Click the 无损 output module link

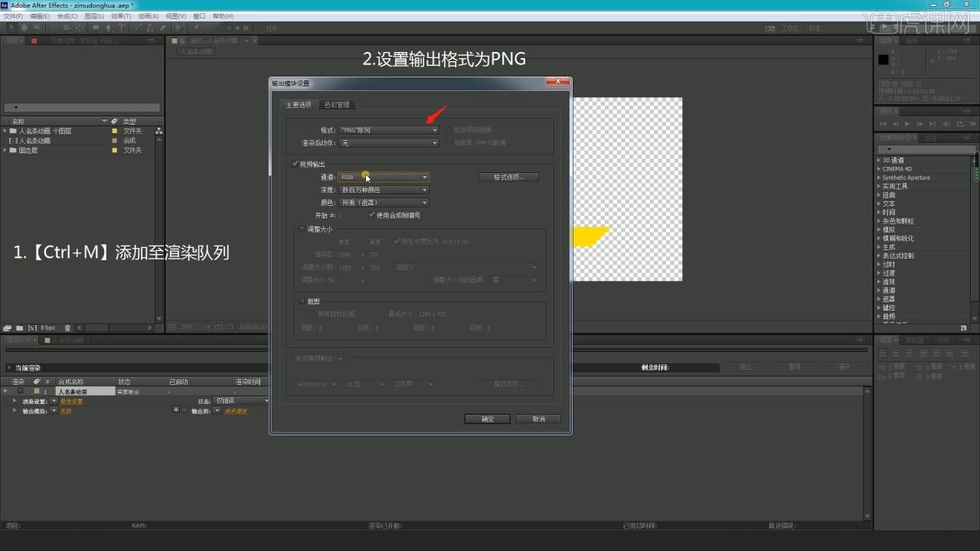pyautogui.click(x=65, y=411)
